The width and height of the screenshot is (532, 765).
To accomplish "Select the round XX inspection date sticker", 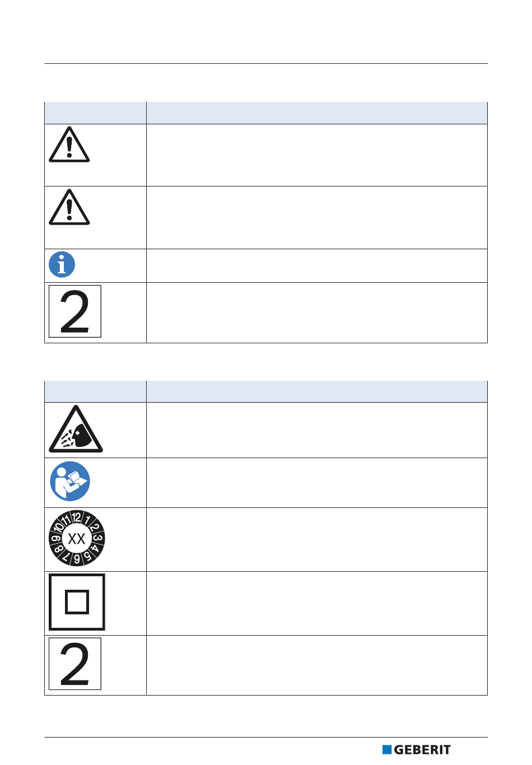I will click(77, 539).
